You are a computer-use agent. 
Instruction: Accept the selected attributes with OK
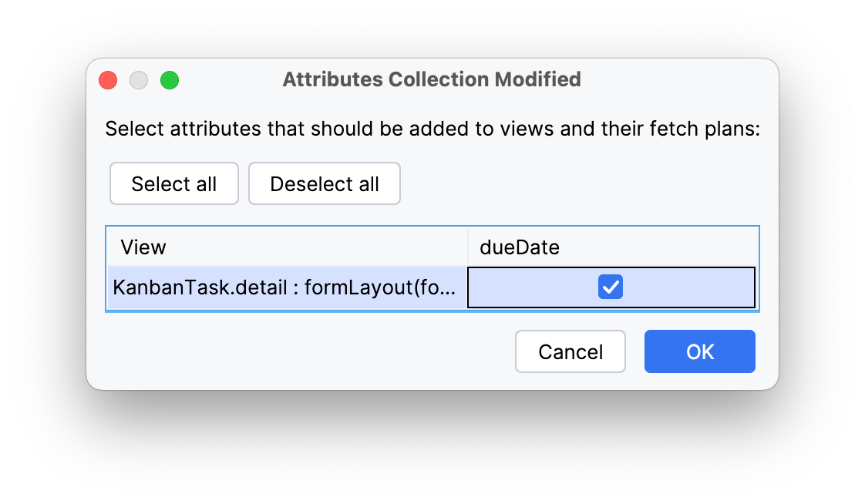point(699,351)
